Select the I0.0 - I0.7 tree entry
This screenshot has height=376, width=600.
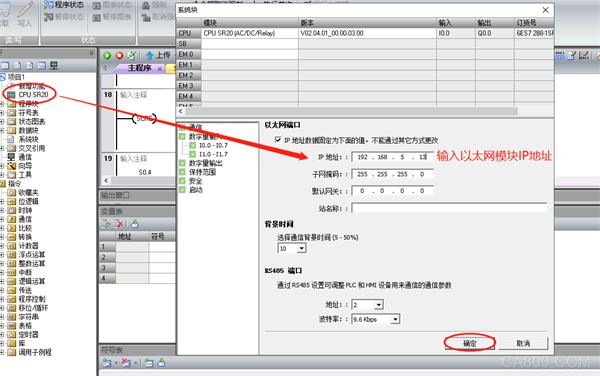click(x=213, y=145)
